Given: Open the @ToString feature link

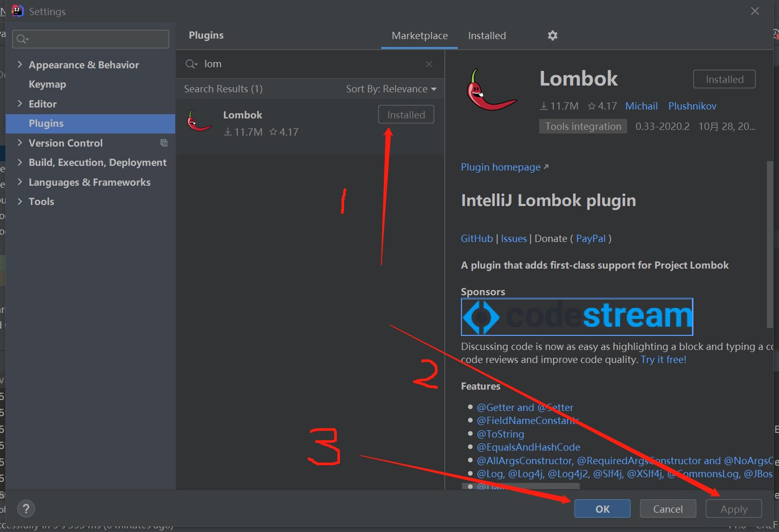Looking at the screenshot, I should tap(501, 434).
